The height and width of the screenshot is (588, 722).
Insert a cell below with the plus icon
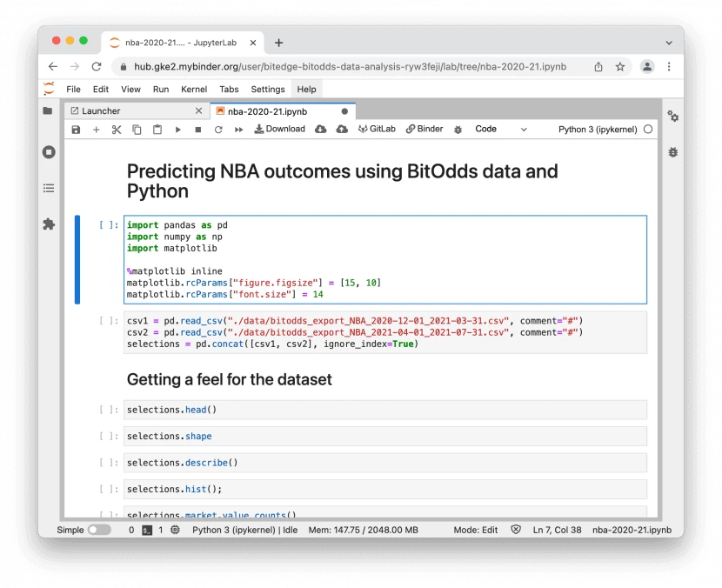pyautogui.click(x=97, y=130)
